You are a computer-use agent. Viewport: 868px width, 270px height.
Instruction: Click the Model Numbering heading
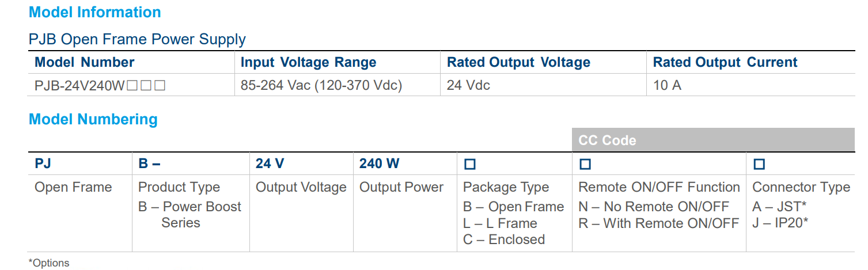[x=93, y=119]
